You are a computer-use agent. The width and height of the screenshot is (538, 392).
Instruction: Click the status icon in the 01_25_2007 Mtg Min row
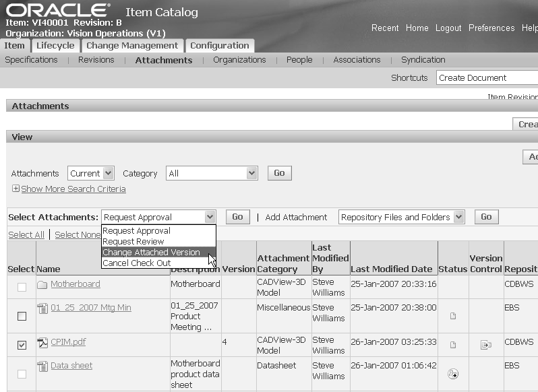coord(453,316)
